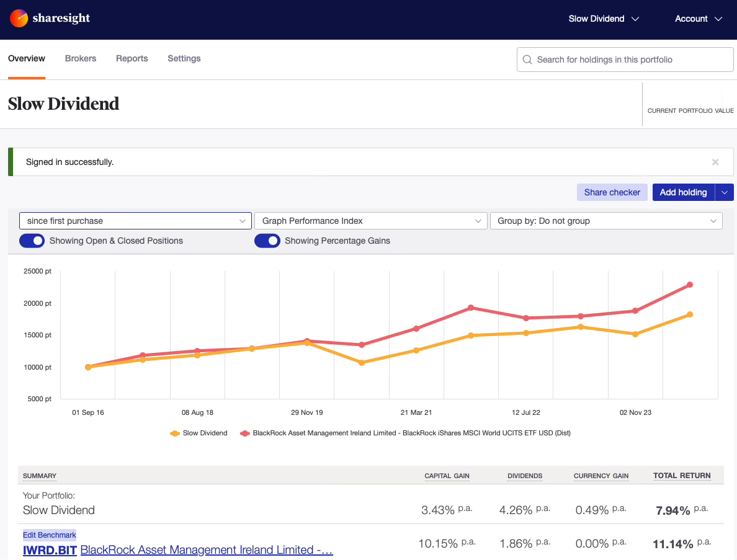
Task: Toggle Showing Percentage Gains switch
Action: pos(267,241)
